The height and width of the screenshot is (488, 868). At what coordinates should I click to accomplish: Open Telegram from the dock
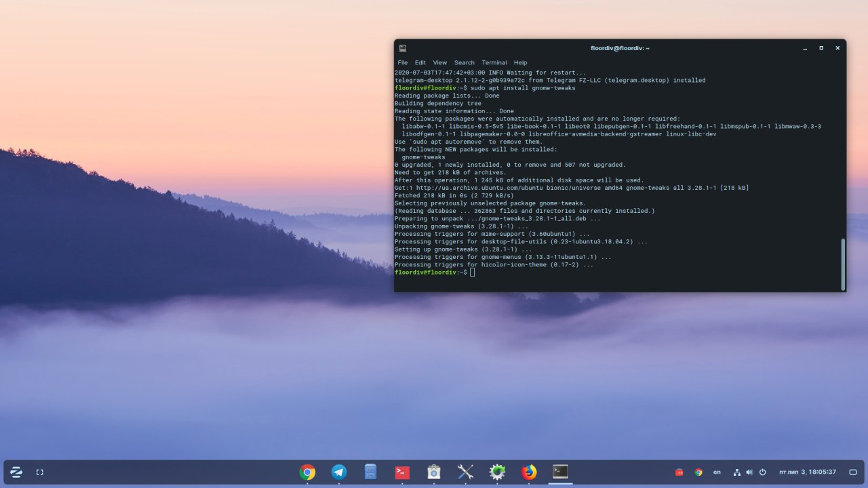(x=339, y=472)
